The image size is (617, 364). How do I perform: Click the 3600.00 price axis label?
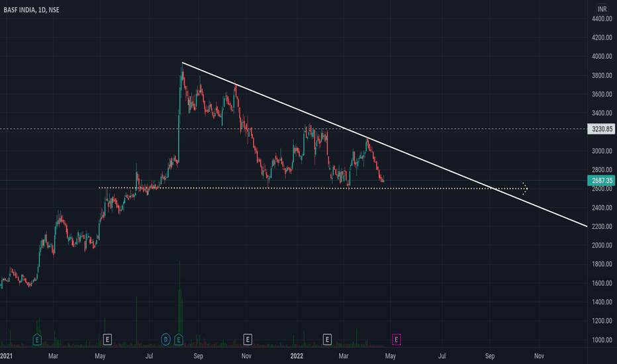tap(602, 94)
